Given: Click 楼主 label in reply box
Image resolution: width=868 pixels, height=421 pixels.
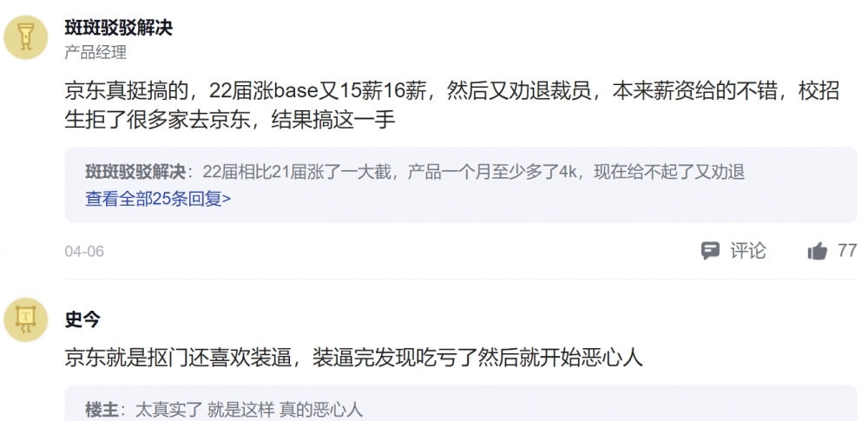Looking at the screenshot, I should 102,410.
